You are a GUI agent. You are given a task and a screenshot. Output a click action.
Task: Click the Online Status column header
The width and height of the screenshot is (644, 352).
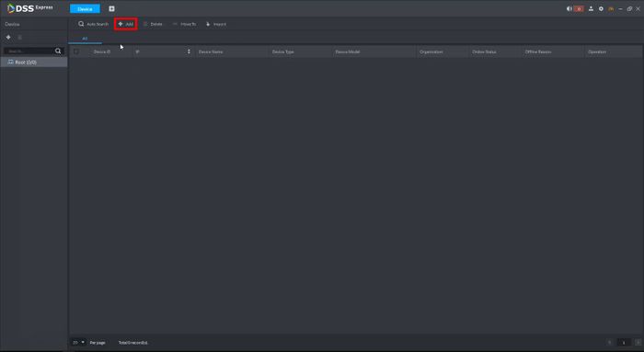pyautogui.click(x=484, y=51)
